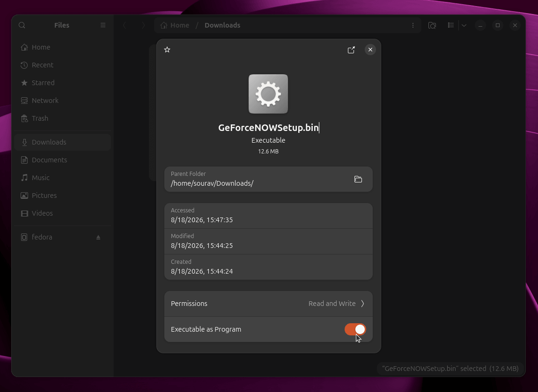
Task: Eject the fedora volume
Action: [x=98, y=237]
